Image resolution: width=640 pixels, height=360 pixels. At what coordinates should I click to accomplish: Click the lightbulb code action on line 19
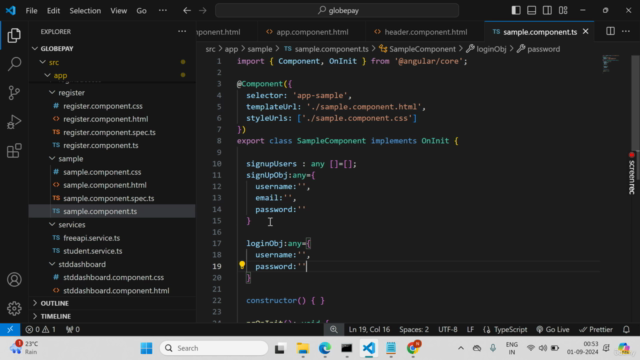pos(242,265)
